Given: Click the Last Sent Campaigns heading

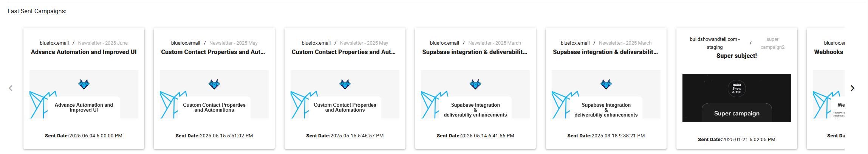Looking at the screenshot, I should 37,11.
